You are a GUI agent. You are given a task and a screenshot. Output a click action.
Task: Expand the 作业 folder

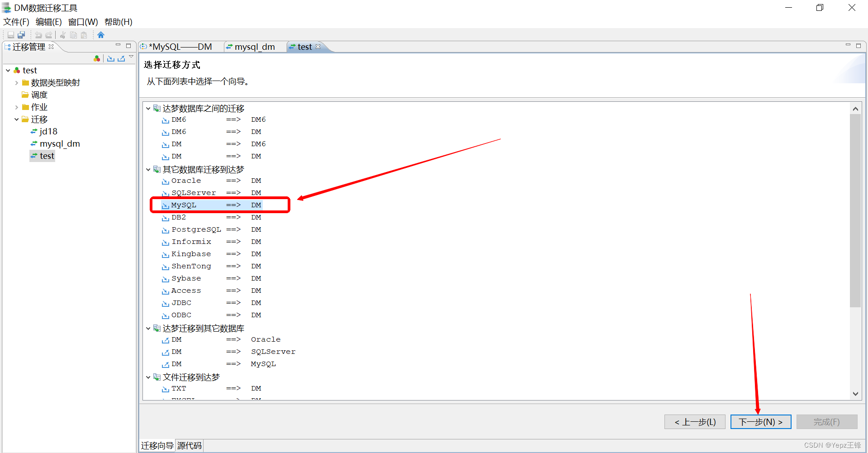[17, 107]
